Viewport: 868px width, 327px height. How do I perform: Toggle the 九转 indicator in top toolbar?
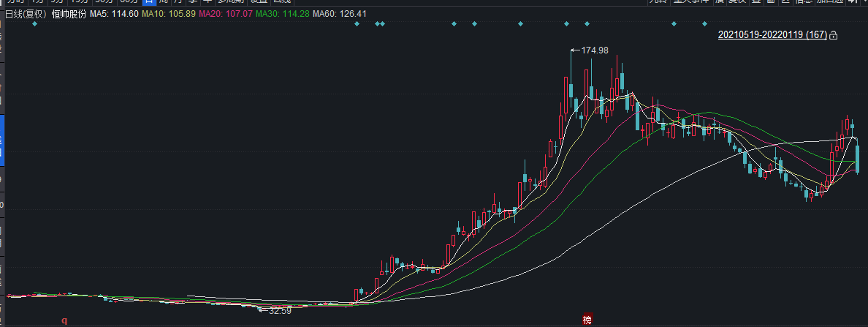click(658, 2)
